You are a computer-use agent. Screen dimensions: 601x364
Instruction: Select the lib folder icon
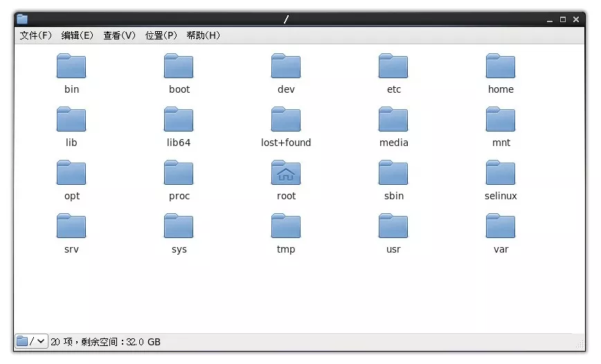[71, 119]
